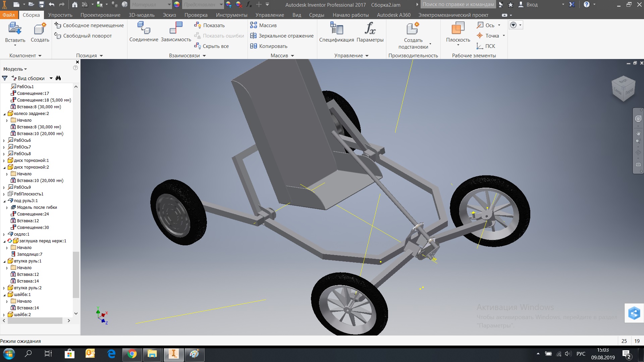
Task: Open the Модель browser dropdown
Action: tap(15, 69)
